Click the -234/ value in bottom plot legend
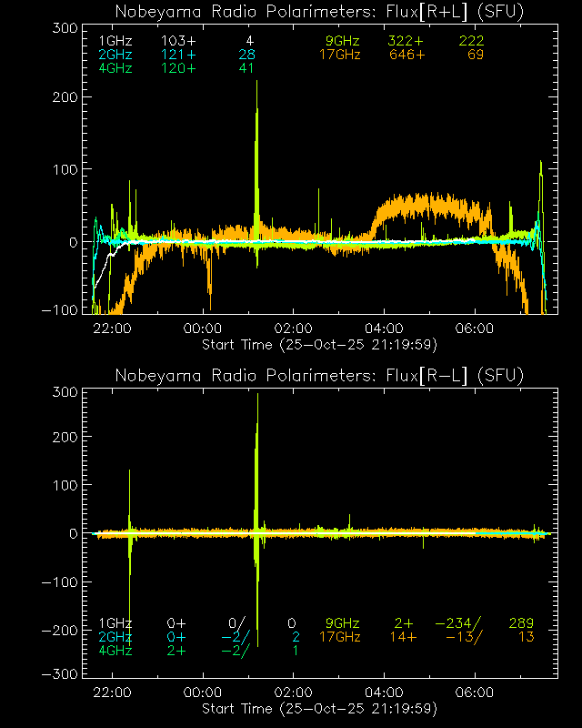Image resolution: width=582 pixels, height=728 pixels. pos(457,623)
